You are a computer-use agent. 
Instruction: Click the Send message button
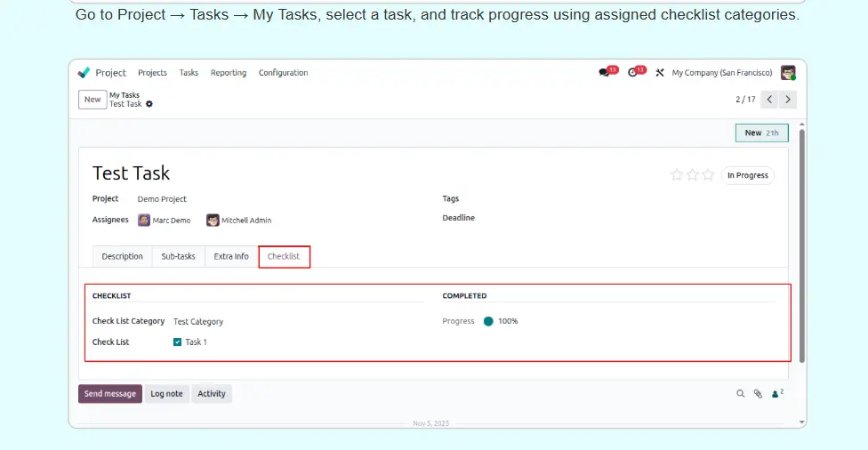109,394
